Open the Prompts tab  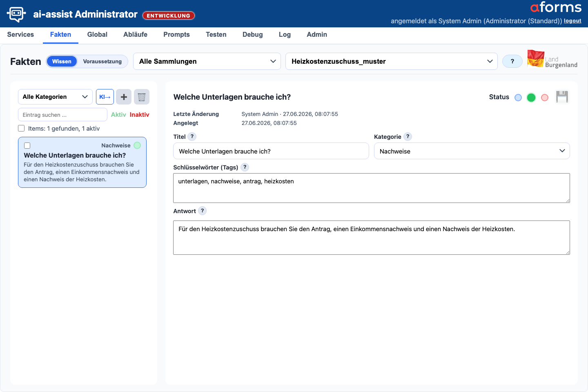click(176, 35)
